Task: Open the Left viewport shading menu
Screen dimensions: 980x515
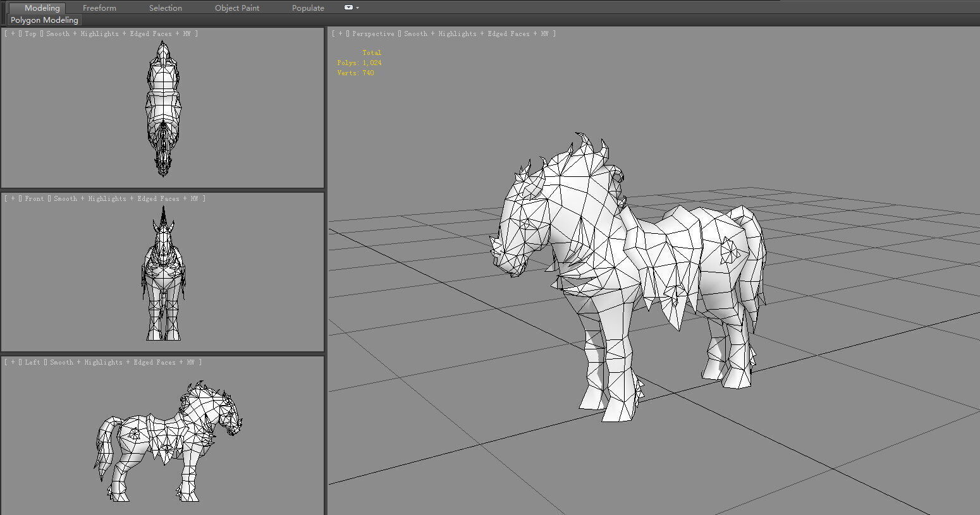Action: [x=122, y=362]
